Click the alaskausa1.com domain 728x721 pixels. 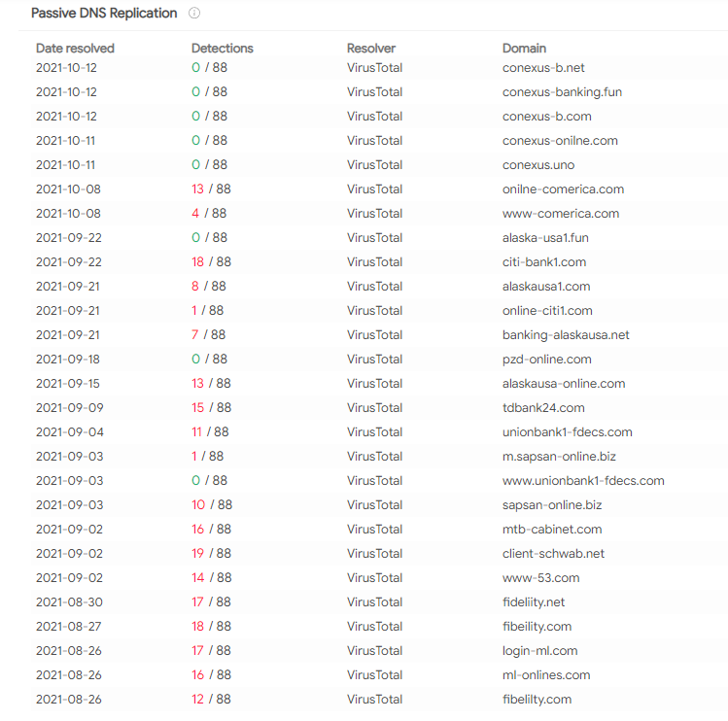pyautogui.click(x=546, y=287)
